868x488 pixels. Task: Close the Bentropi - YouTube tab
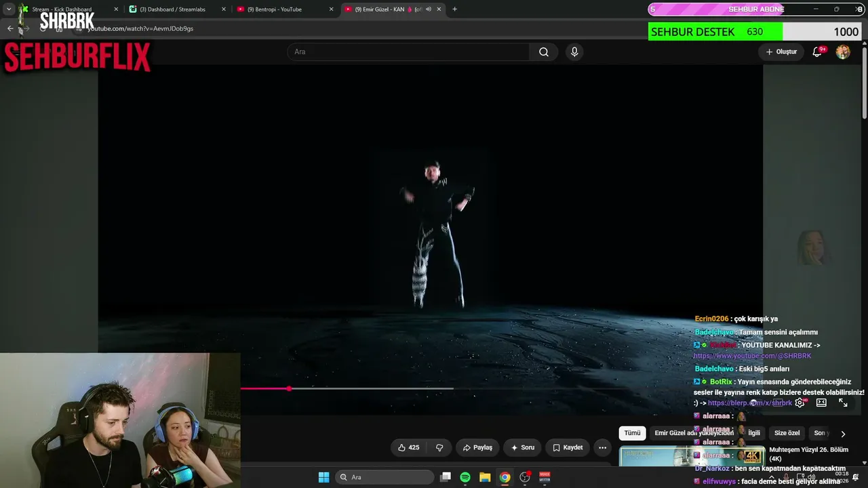(332, 9)
